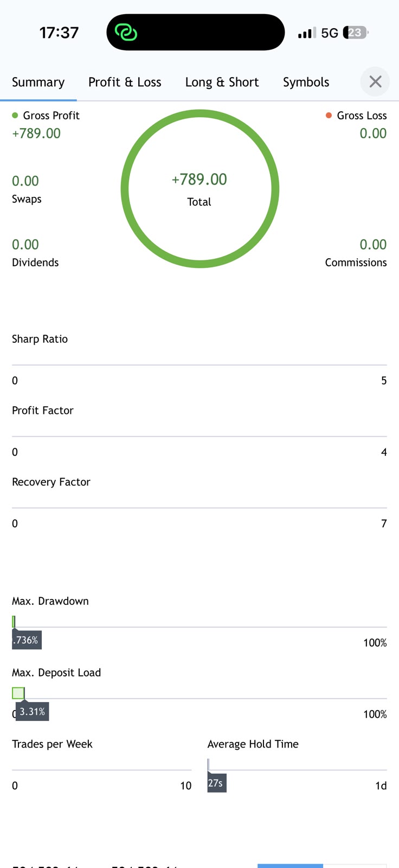This screenshot has width=399, height=868.
Task: Tap the Max. Deposit Load green square marker
Action: 18,693
